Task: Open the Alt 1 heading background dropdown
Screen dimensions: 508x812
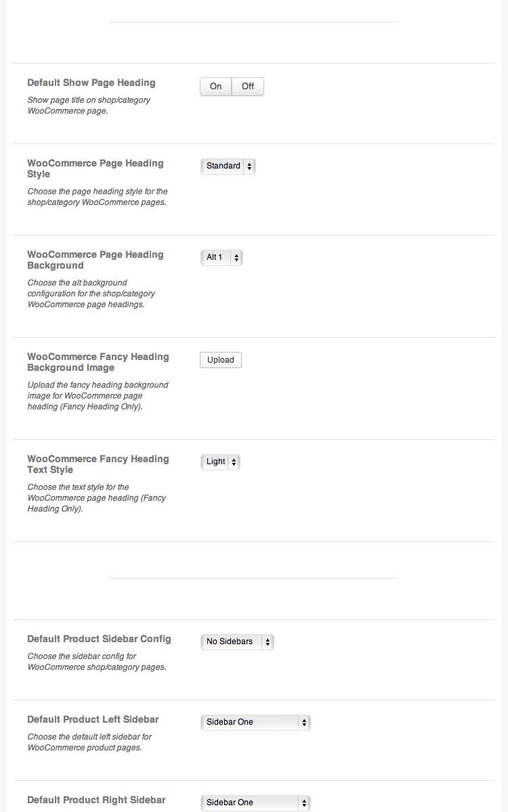Action: tap(221, 257)
